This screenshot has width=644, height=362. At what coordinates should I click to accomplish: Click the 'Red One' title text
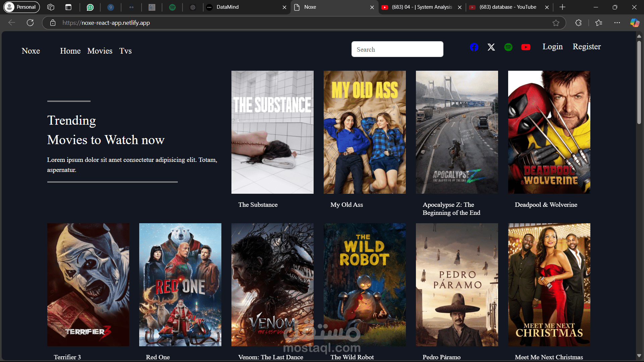tap(158, 357)
